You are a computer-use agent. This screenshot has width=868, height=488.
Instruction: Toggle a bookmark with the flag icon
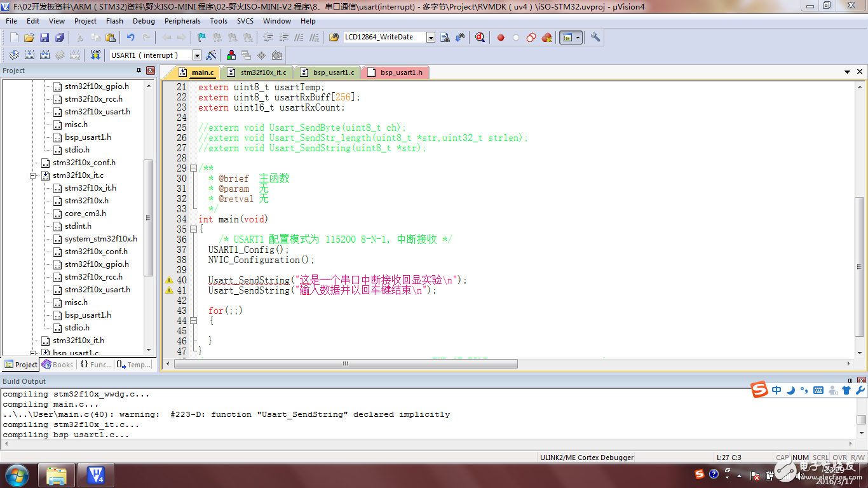tap(201, 37)
